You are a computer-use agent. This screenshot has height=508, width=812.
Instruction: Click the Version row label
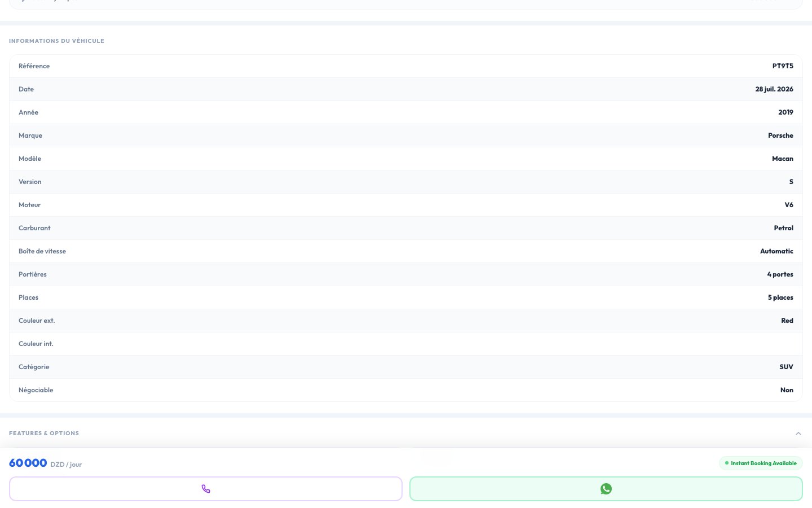pos(30,182)
